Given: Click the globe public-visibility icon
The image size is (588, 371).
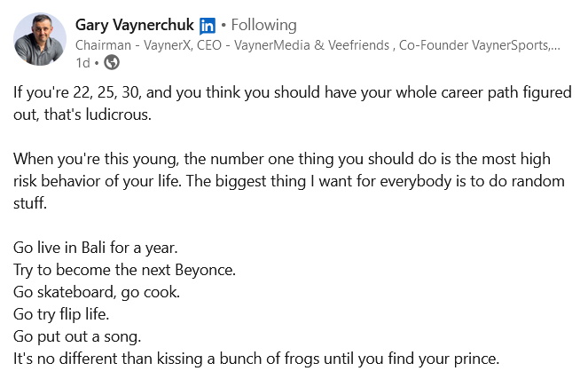Looking at the screenshot, I should [x=112, y=62].
